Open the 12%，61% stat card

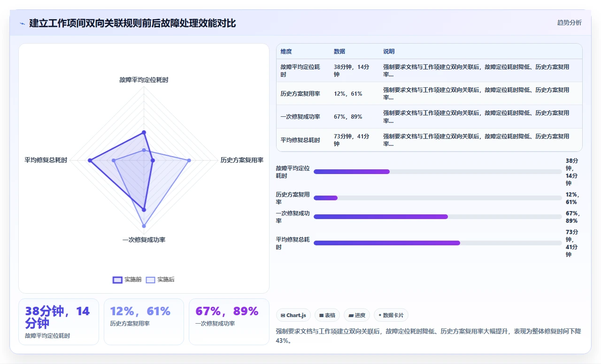pos(144,322)
